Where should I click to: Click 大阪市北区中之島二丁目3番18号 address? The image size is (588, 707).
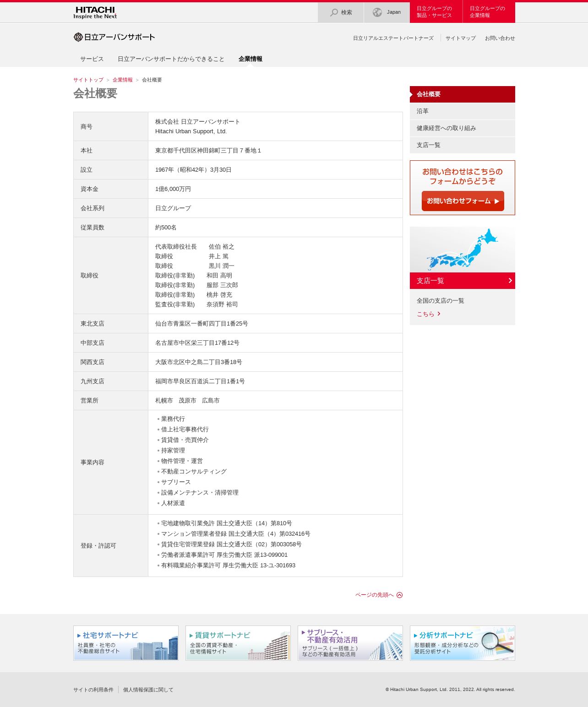[x=199, y=362]
